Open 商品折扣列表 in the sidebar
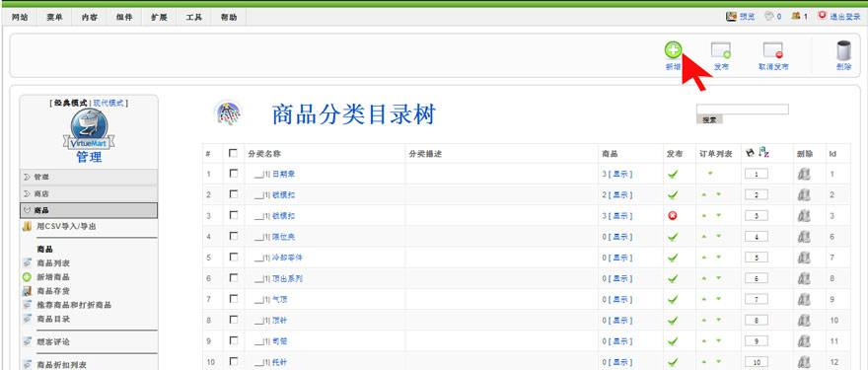868x370 pixels. pos(62,365)
